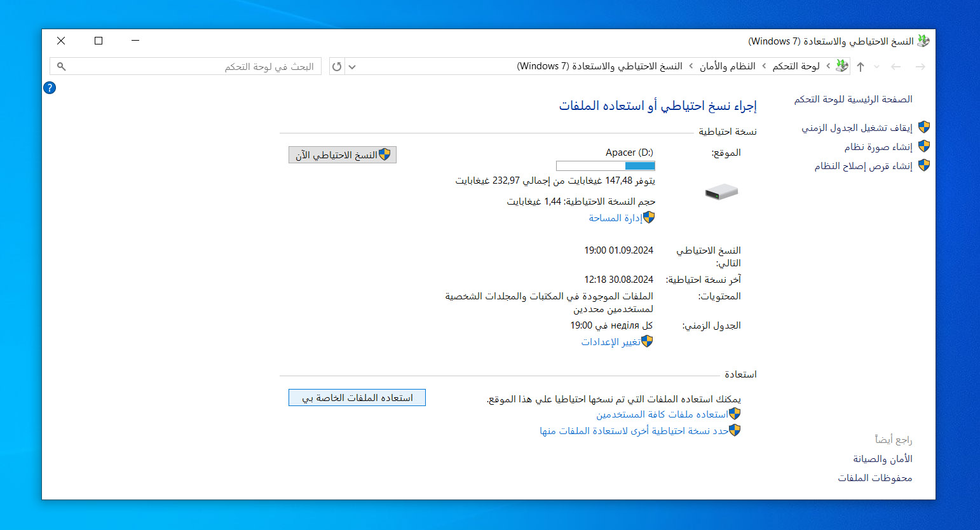980x530 pixels.
Task: Click the next backup time 19:00 01.09.2024
Action: click(x=618, y=250)
